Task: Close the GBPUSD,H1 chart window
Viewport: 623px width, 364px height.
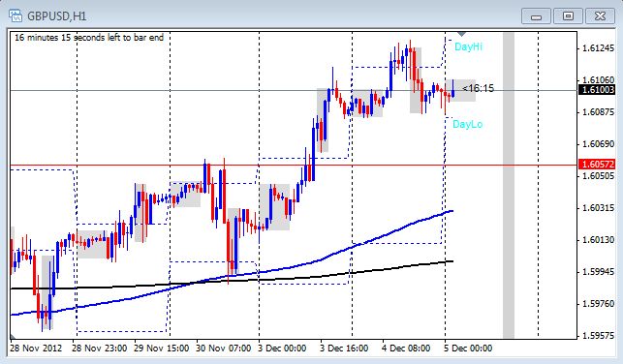Action: pos(600,16)
